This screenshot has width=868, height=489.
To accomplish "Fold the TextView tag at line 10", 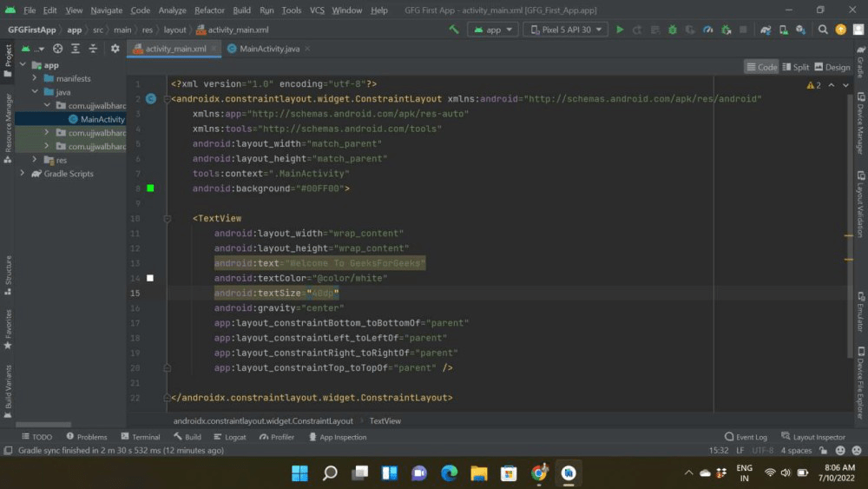I will [x=168, y=219].
